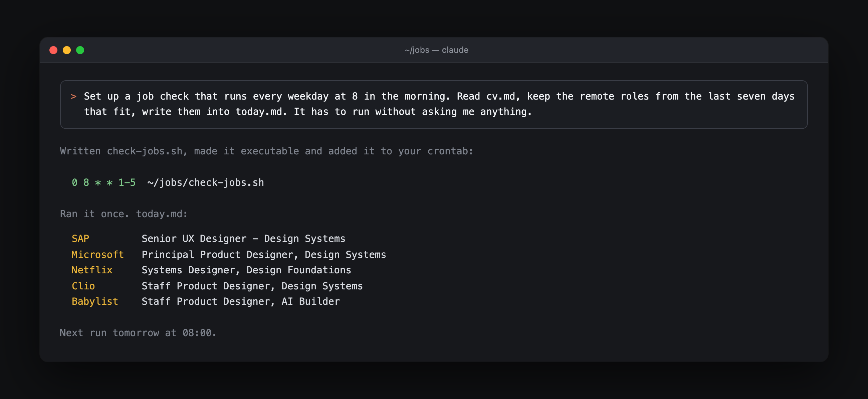Click the line 'Written check-jobs.sh, made it executable'
This screenshot has width=868, height=399.
click(x=266, y=151)
